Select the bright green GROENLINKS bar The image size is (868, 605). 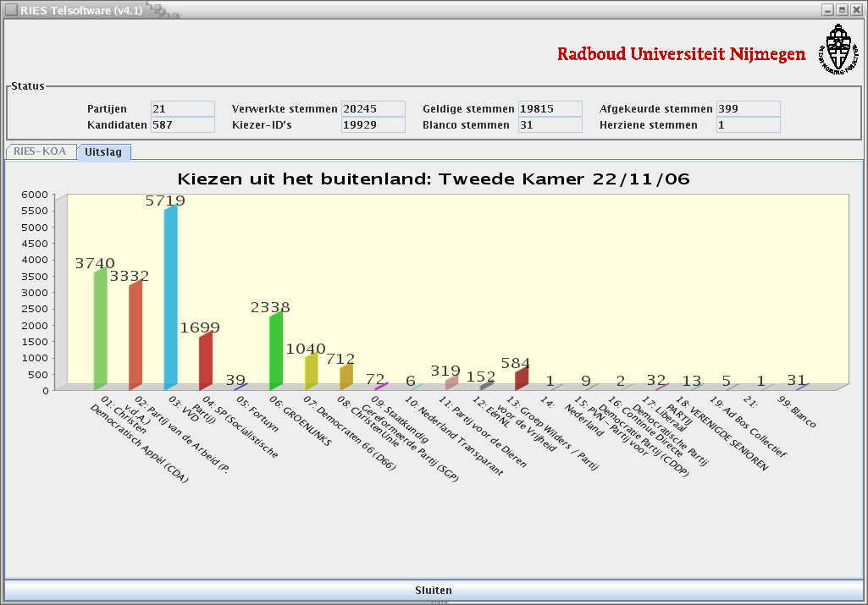[275, 351]
